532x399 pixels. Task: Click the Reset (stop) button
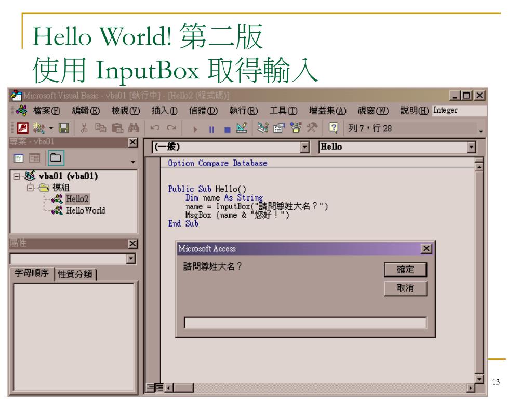(228, 129)
